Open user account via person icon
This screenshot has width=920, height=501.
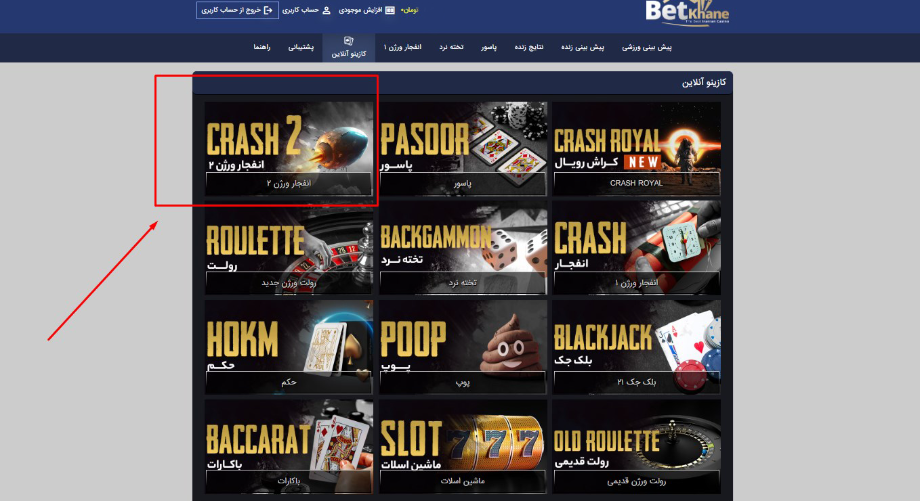(327, 10)
